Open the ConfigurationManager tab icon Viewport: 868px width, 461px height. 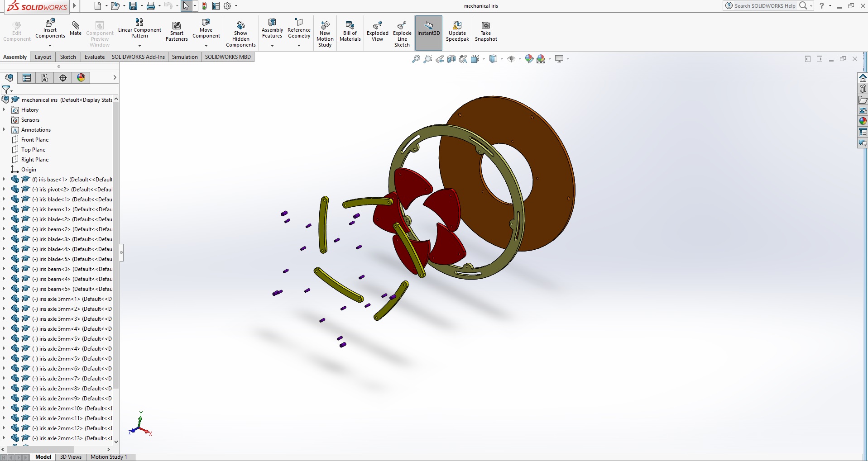(x=45, y=78)
